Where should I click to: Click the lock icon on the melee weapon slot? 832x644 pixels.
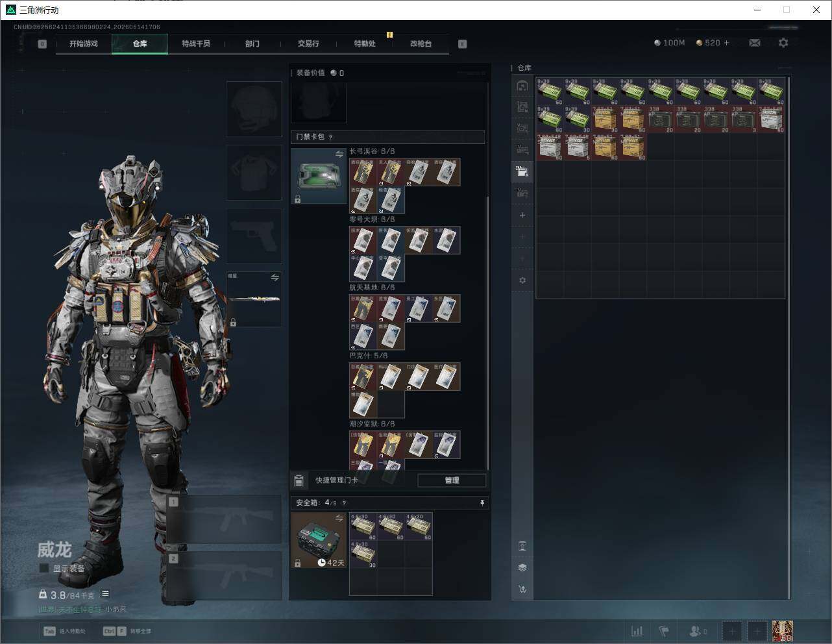pyautogui.click(x=233, y=323)
